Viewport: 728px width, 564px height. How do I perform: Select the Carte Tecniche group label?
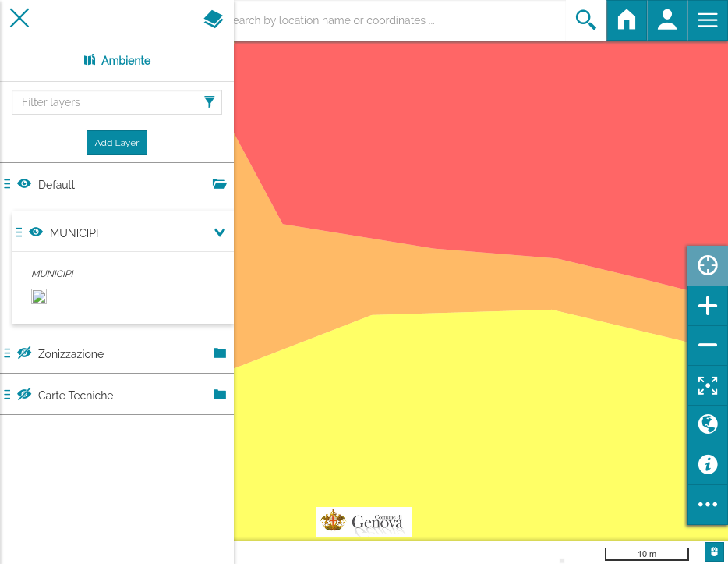coord(76,396)
